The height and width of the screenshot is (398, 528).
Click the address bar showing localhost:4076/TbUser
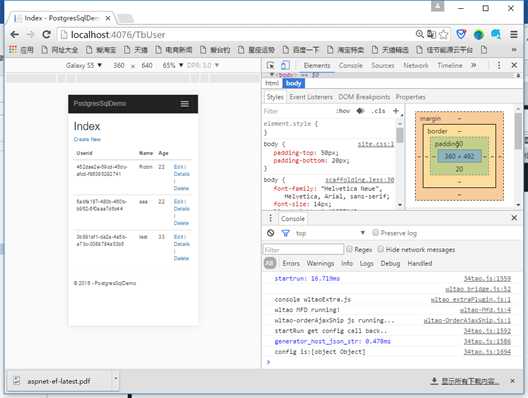[236, 34]
